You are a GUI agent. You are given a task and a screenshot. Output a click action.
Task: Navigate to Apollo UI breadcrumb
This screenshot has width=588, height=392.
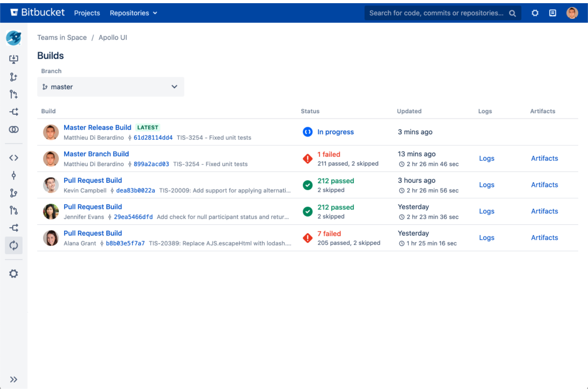(x=113, y=37)
